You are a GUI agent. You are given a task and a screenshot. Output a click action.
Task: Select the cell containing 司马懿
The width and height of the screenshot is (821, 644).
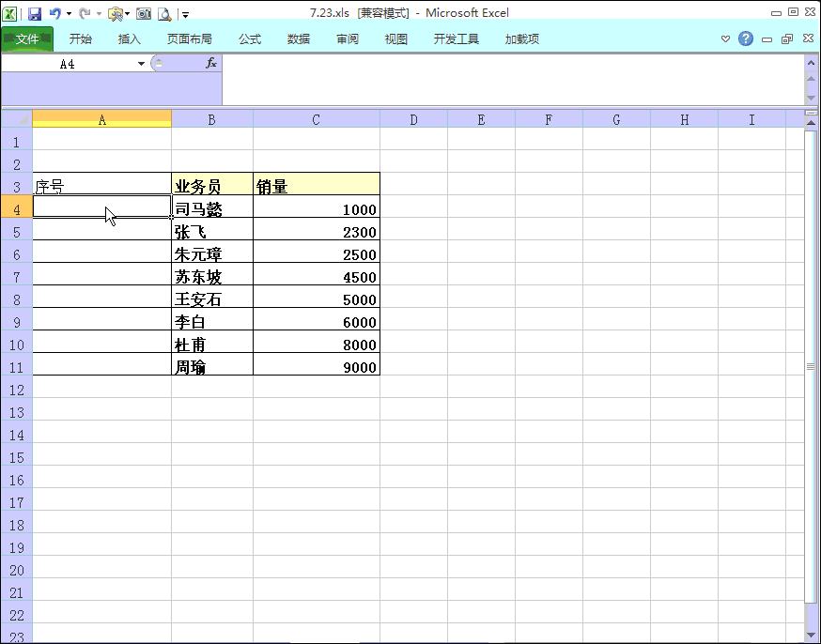[212, 207]
